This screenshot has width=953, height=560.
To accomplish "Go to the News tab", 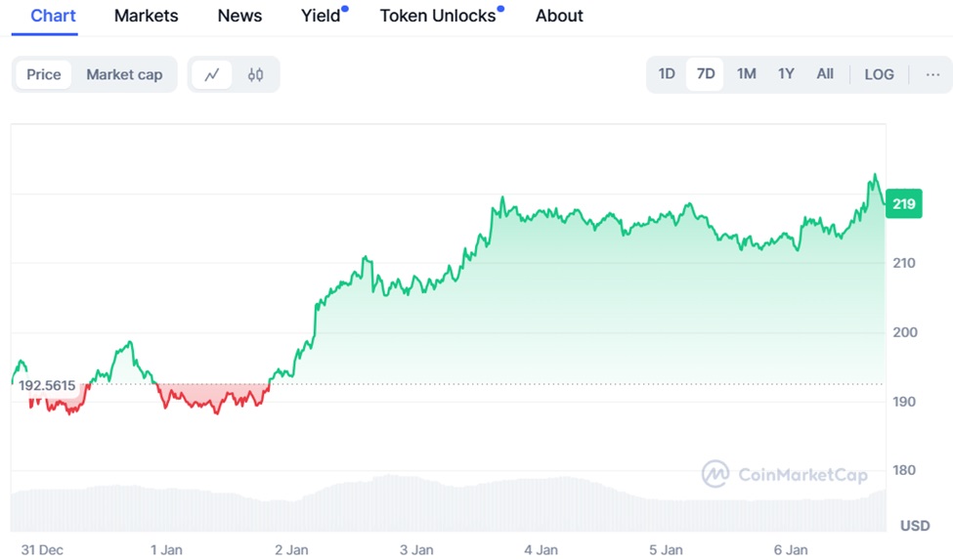I will tap(239, 16).
